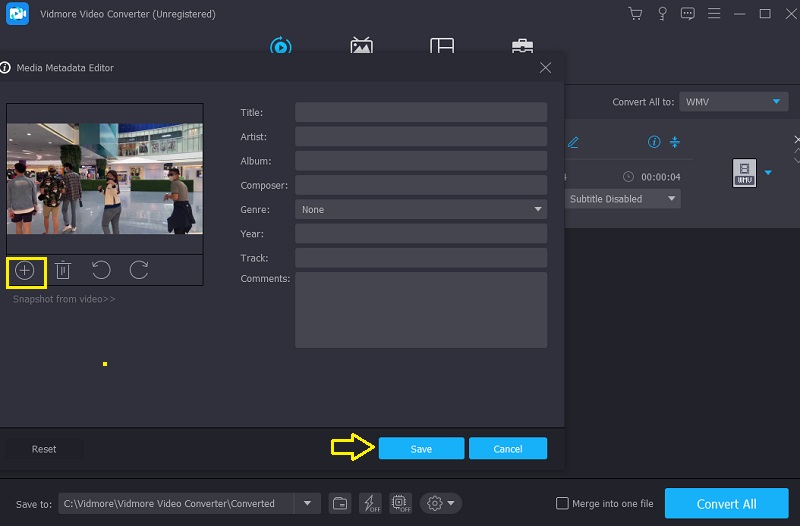Switch to the Toolbox tab
The height and width of the screenshot is (526, 800).
pos(522,47)
